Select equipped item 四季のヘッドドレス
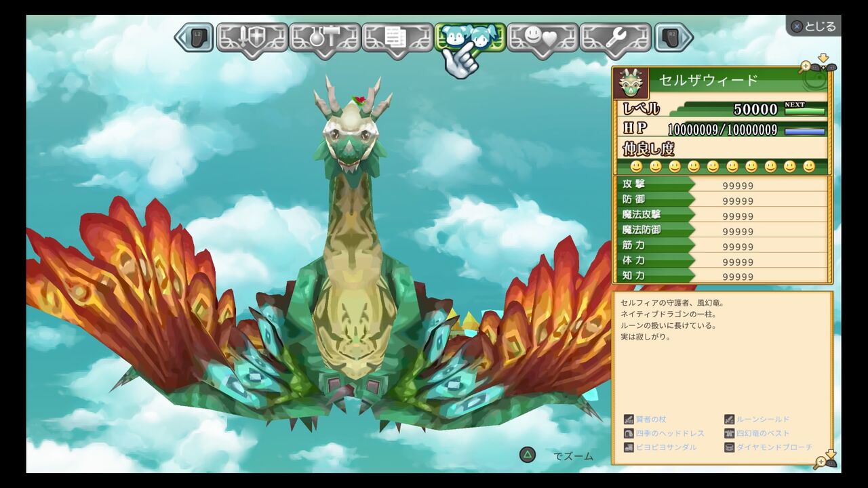The height and width of the screenshot is (488, 868). 670,434
